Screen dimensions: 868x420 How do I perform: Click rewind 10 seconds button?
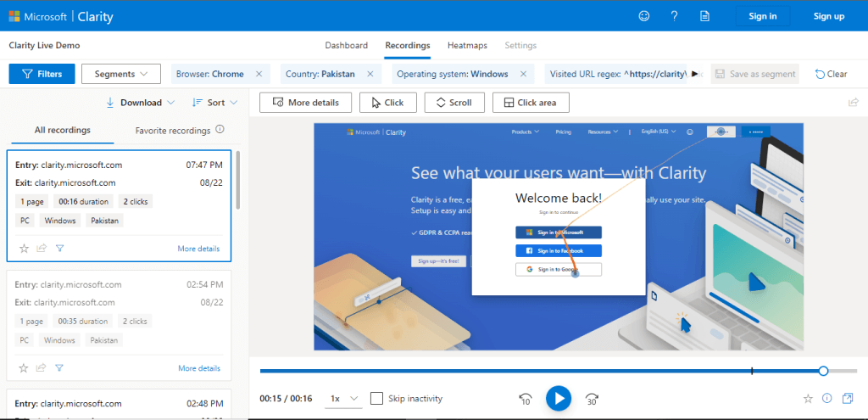tap(526, 399)
